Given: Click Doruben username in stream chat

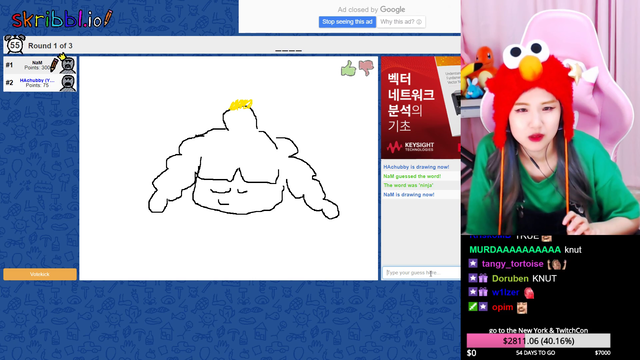Looking at the screenshot, I should (510, 279).
